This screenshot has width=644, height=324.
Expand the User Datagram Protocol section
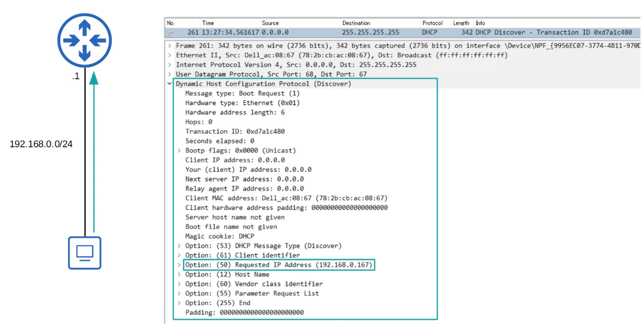pos(170,74)
